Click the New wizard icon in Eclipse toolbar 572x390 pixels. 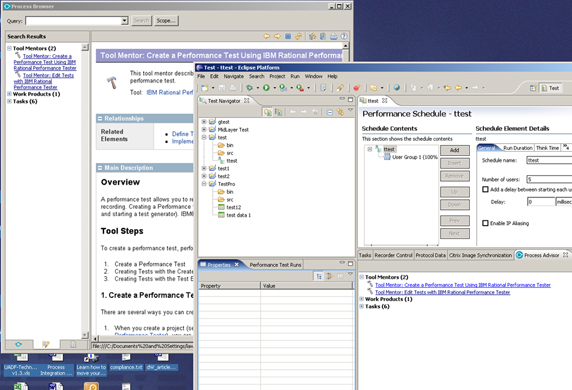(205, 88)
